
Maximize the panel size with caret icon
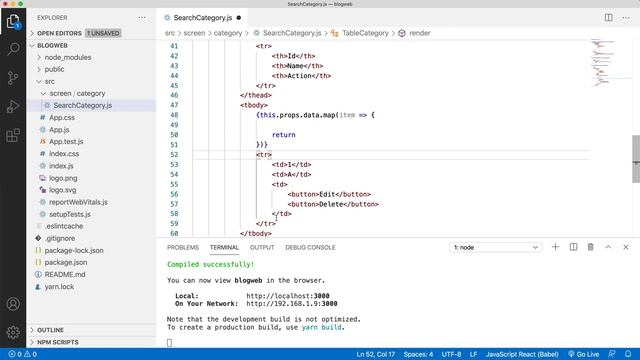pos(608,247)
